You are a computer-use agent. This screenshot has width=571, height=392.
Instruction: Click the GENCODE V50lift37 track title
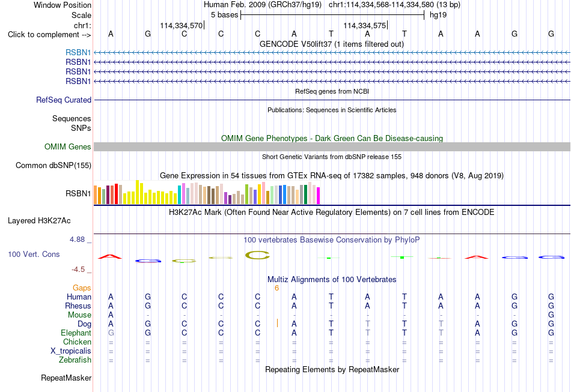(332, 44)
